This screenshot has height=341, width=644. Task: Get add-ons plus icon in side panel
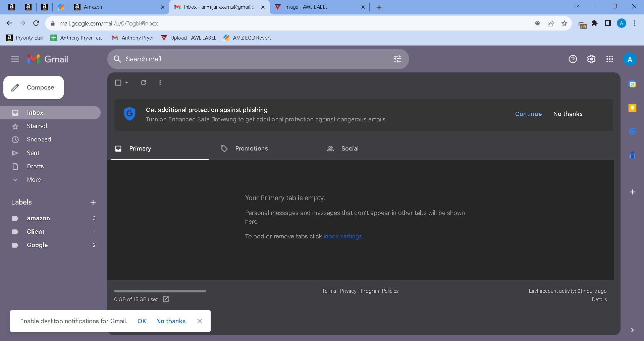tap(632, 192)
